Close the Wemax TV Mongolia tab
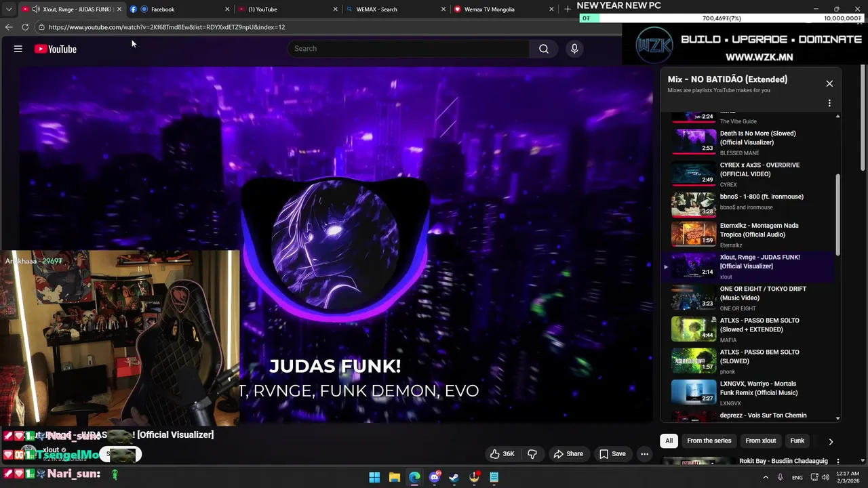 point(551,9)
